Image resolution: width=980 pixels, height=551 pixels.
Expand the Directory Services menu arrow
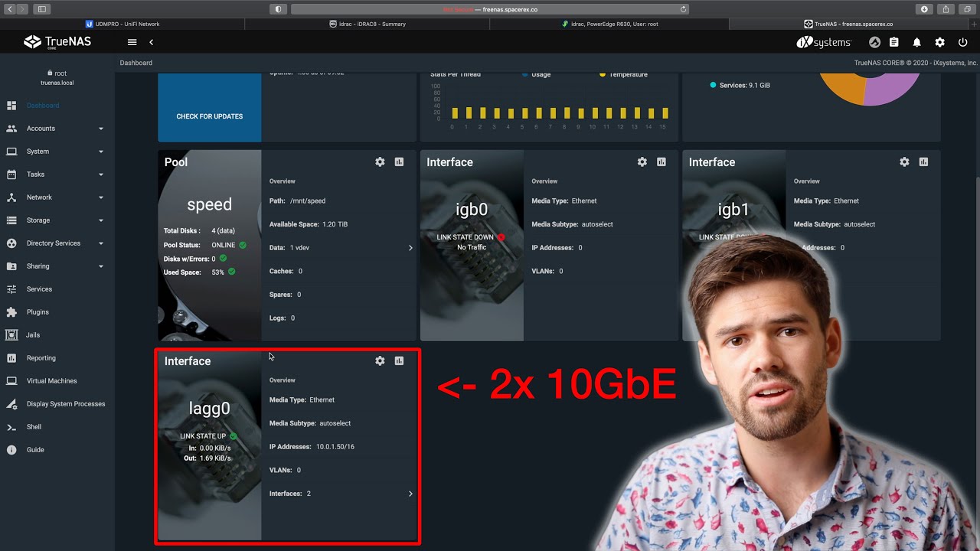pos(101,243)
